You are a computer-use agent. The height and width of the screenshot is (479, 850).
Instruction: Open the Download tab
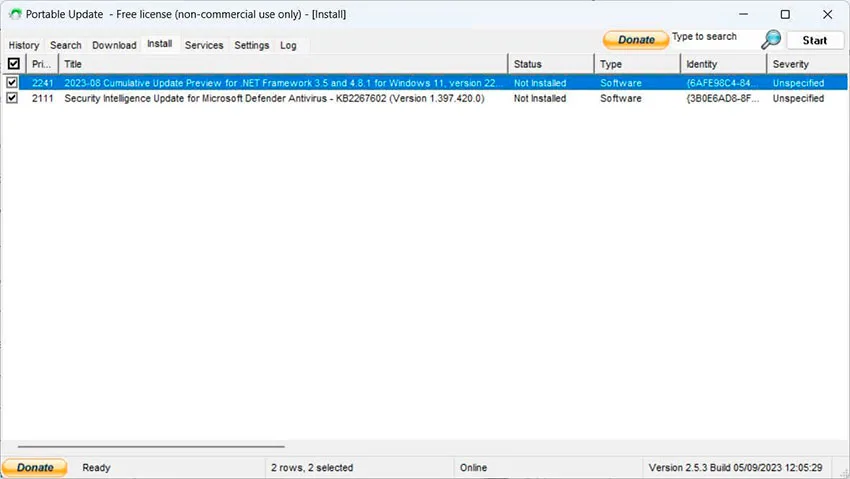pos(114,46)
